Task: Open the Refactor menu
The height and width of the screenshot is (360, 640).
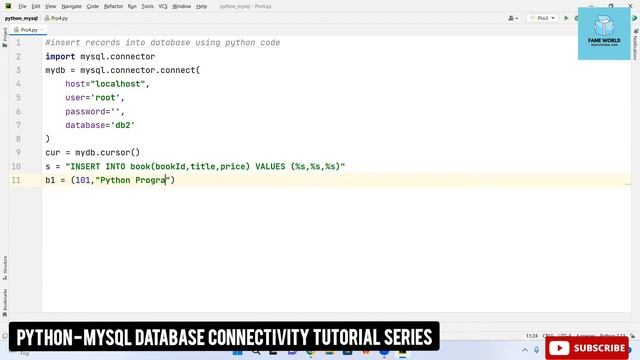Action: point(113,7)
